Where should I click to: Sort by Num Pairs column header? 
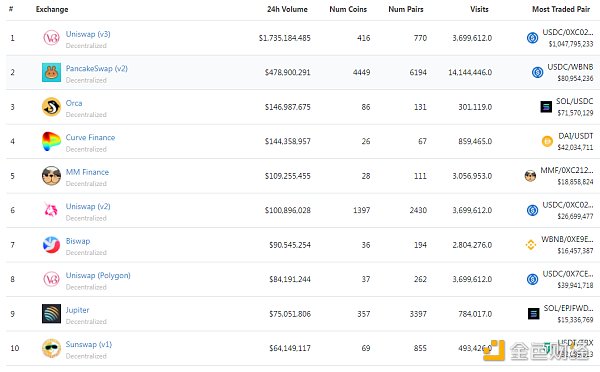tap(406, 9)
